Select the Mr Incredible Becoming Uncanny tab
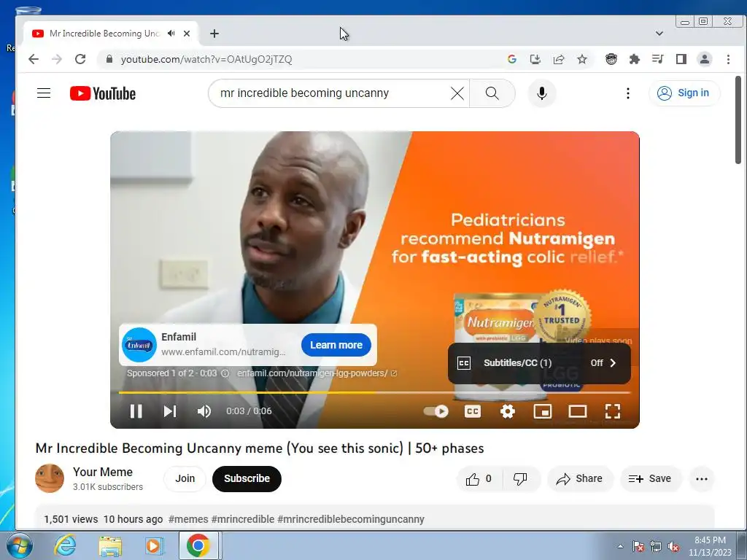The width and height of the screenshot is (747, 560). coord(111,34)
